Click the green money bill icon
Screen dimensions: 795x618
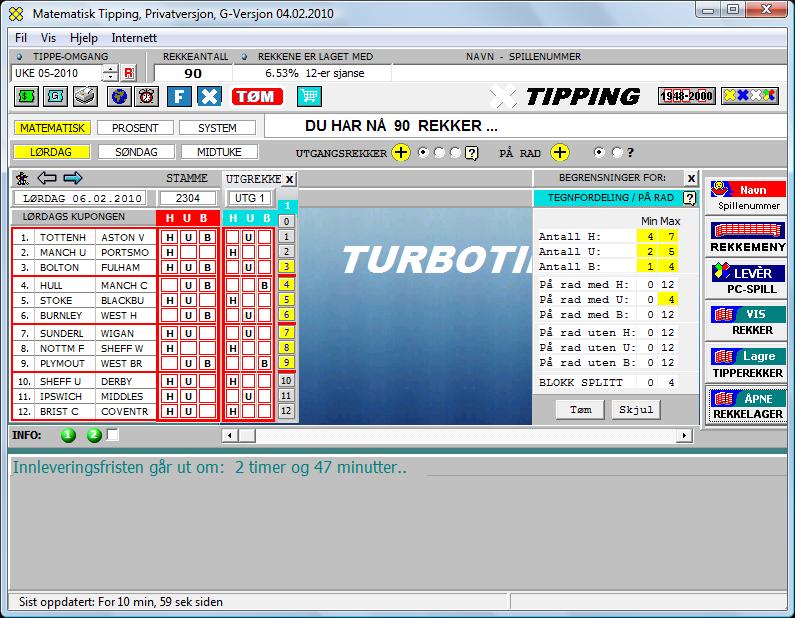tap(26, 96)
